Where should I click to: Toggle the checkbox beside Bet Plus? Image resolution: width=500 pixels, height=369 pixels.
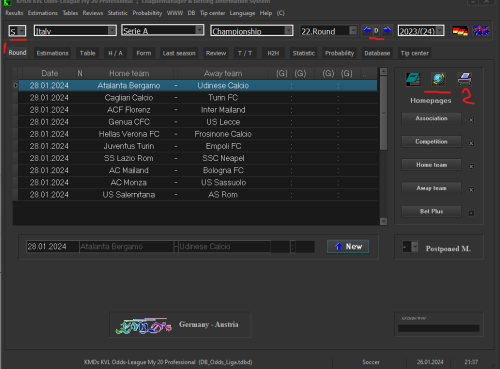471,213
